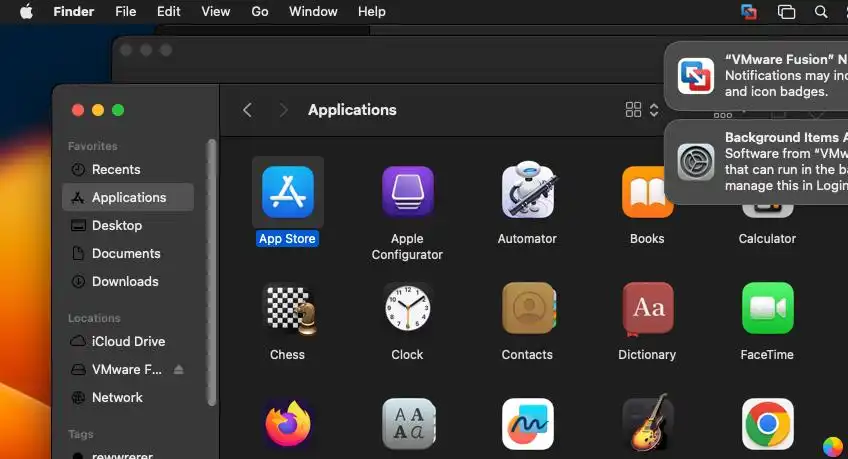Click the FaceTime label text
Screen dimensions: 848x459
coord(767,355)
